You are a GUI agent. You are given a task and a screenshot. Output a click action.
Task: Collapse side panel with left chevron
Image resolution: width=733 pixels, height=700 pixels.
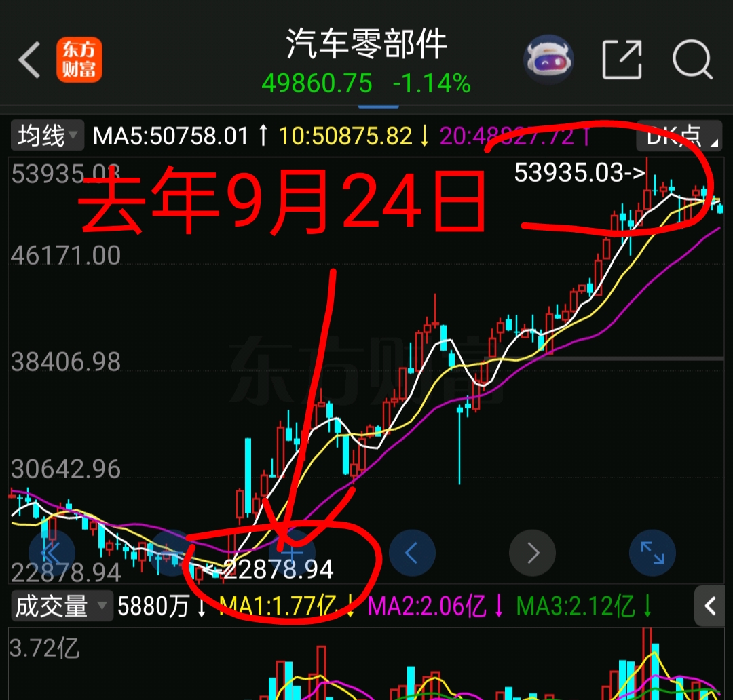[x=711, y=606]
